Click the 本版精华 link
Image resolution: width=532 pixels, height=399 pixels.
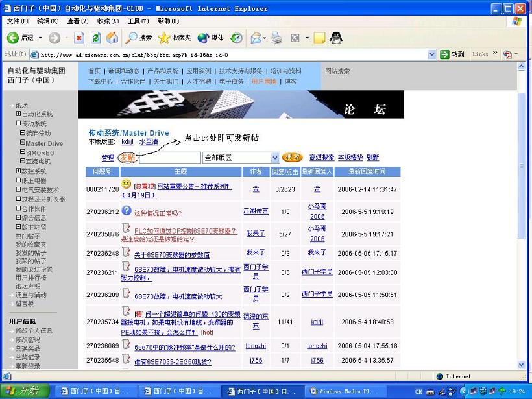coord(350,158)
